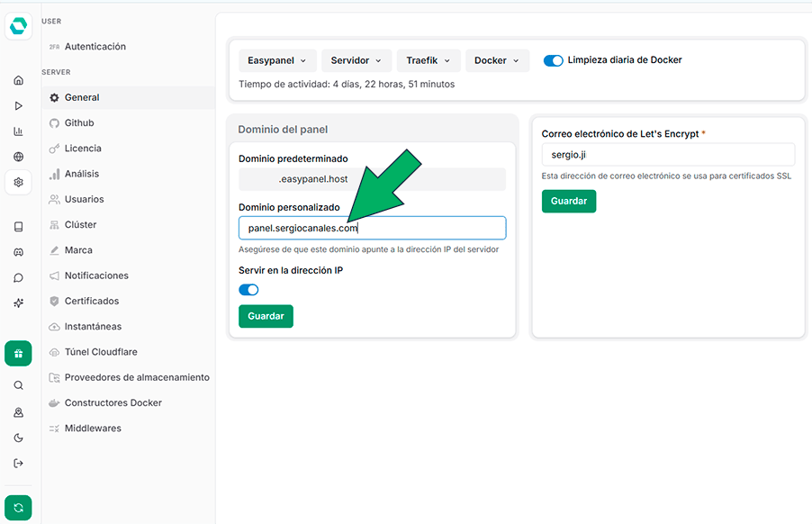Image resolution: width=812 pixels, height=524 pixels.
Task: Click the refresh icon at sidebar bottom
Action: 18,507
